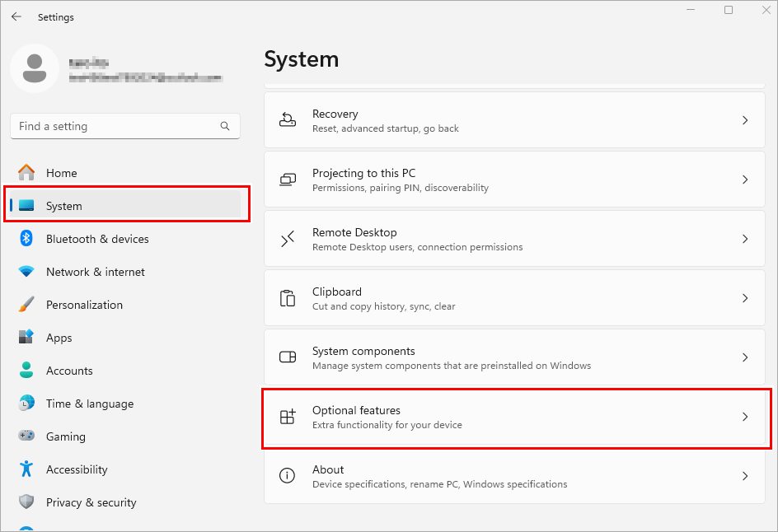Viewport: 778px width, 532px height.
Task: Expand the Projecting to this PC chevron
Action: [x=745, y=179]
